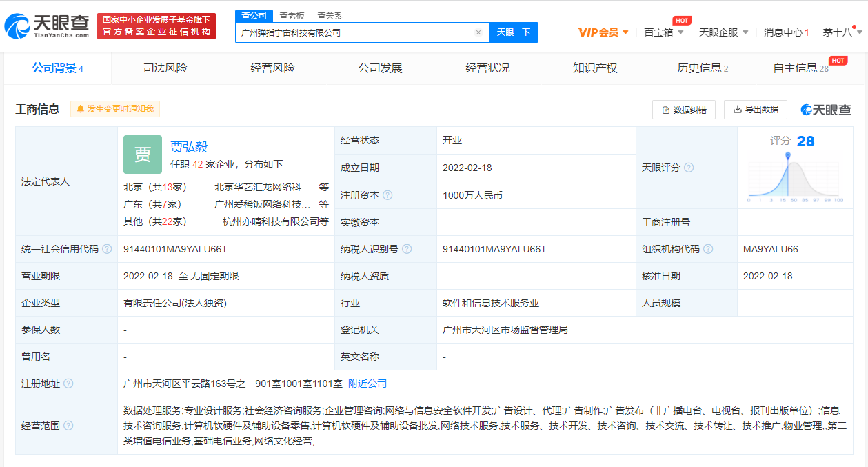Select the 查老板 search tab
Viewport: 868px width, 467px height.
(292, 15)
